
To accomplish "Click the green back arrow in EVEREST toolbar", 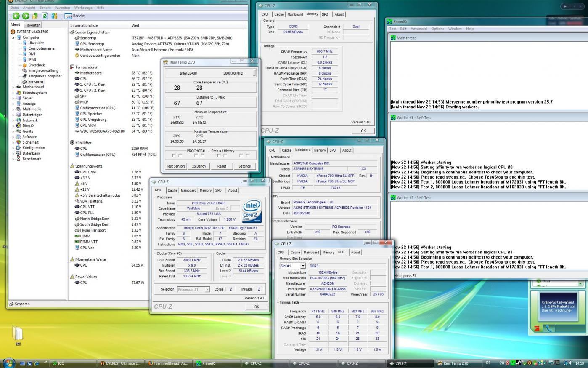I will [16, 16].
